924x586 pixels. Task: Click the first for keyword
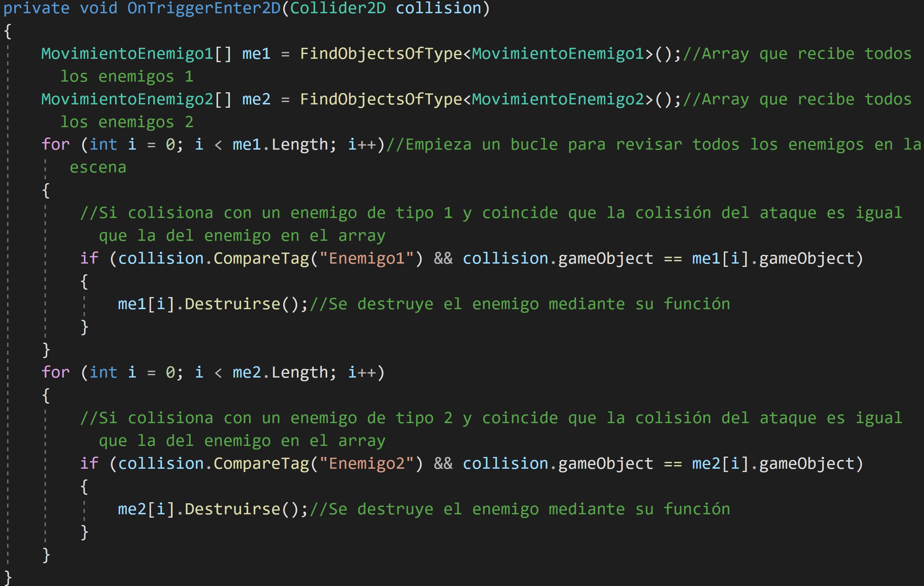[55, 144]
